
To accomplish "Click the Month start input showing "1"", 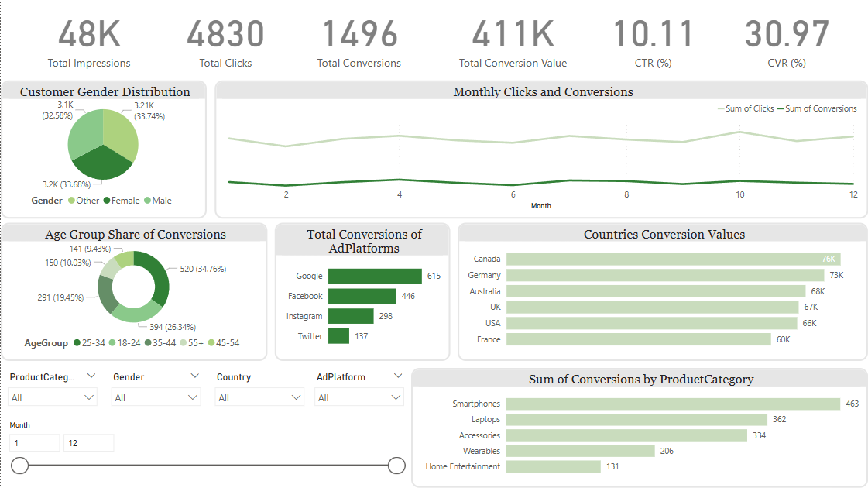I will coord(34,442).
